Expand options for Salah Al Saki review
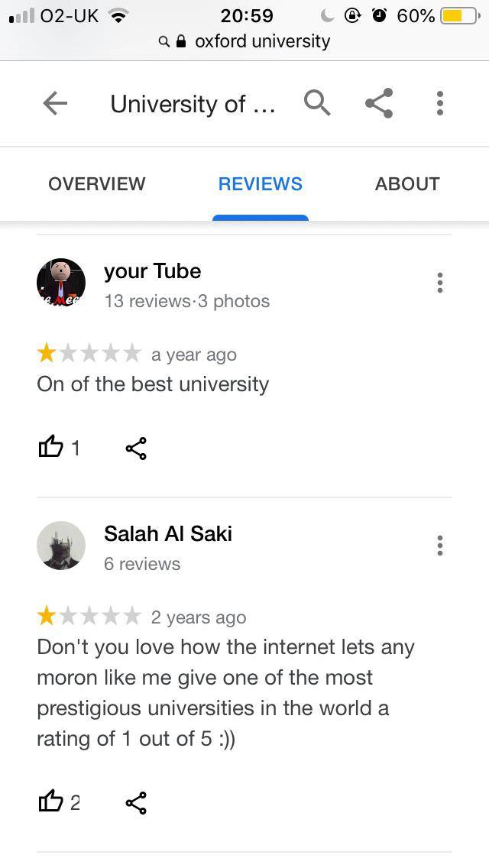Viewport: 489px width, 868px height. click(x=439, y=546)
